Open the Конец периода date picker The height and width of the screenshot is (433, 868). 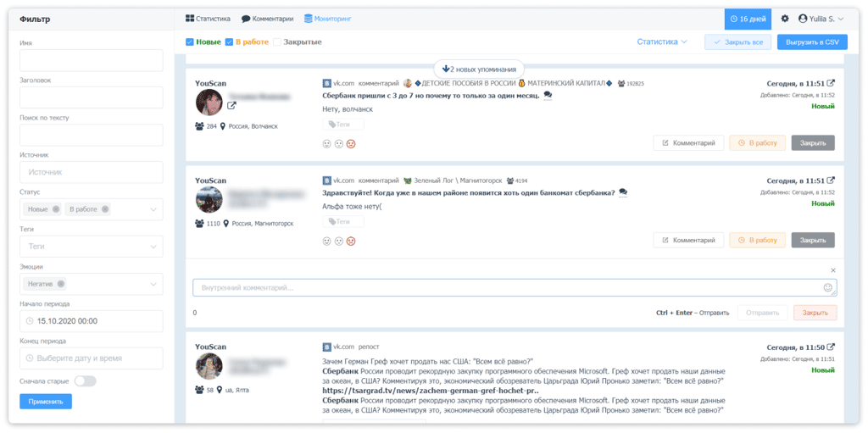(x=92, y=358)
